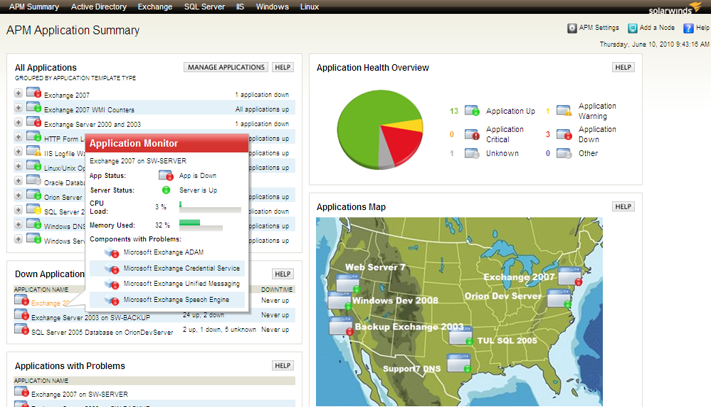The height and width of the screenshot is (407, 711).
Task: Select the IIS tab
Action: tap(240, 7)
